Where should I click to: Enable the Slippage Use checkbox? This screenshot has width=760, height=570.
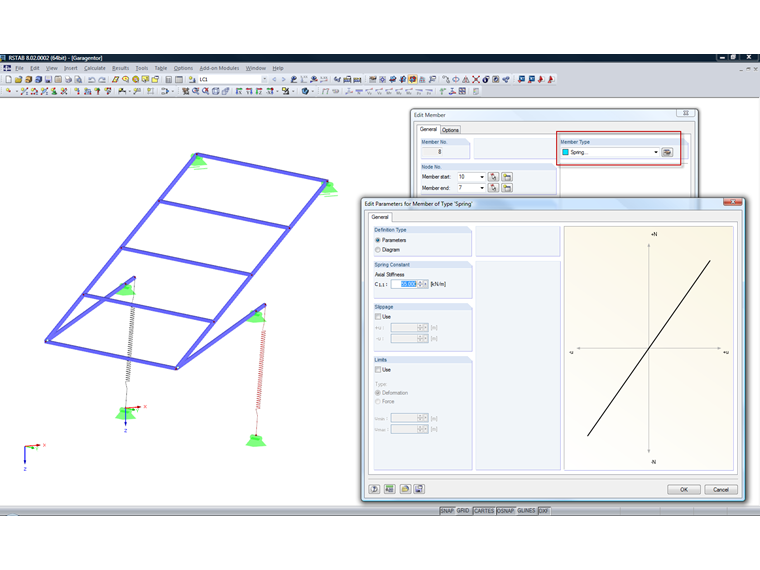tap(378, 317)
